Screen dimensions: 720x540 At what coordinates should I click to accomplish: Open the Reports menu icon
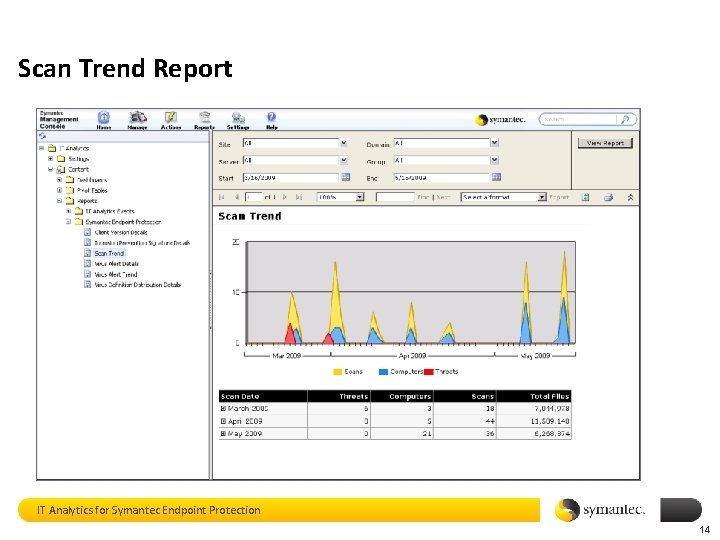pos(204,118)
